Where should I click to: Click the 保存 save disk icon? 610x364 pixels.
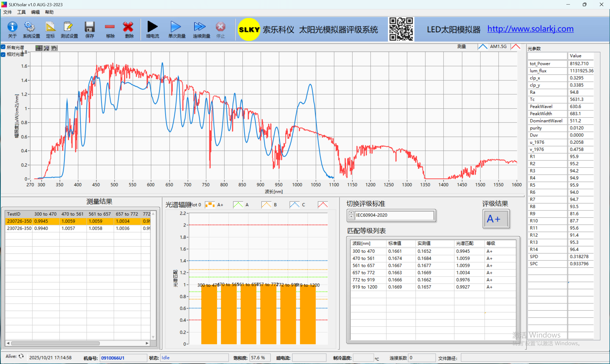pyautogui.click(x=90, y=27)
